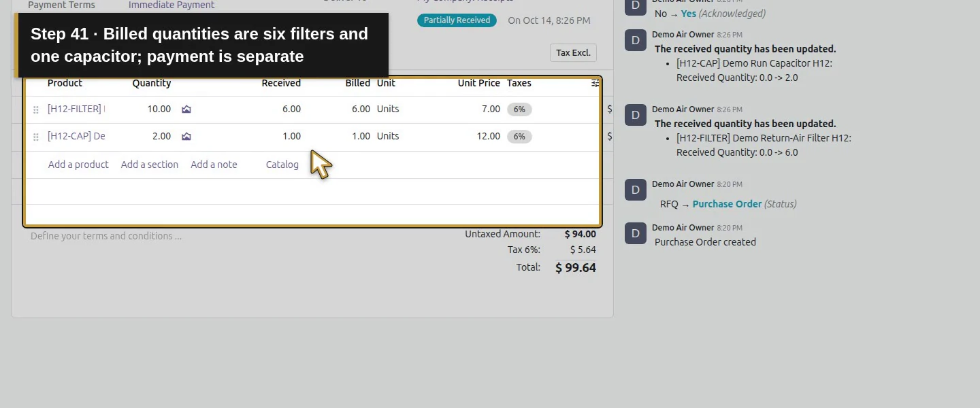980x408 pixels.
Task: Click billed 6.00 in H12-FILTER row
Action: coord(361,109)
